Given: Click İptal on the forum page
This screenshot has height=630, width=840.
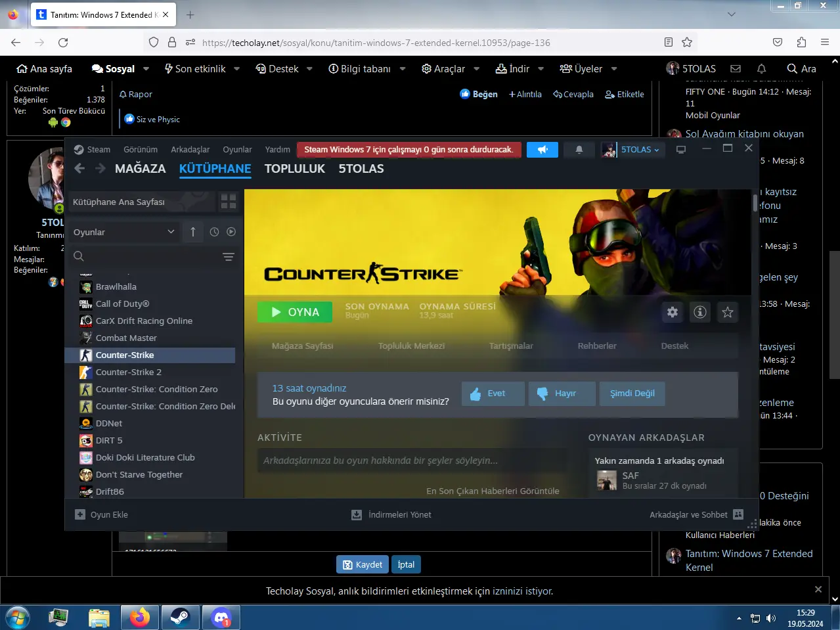Looking at the screenshot, I should click(406, 564).
